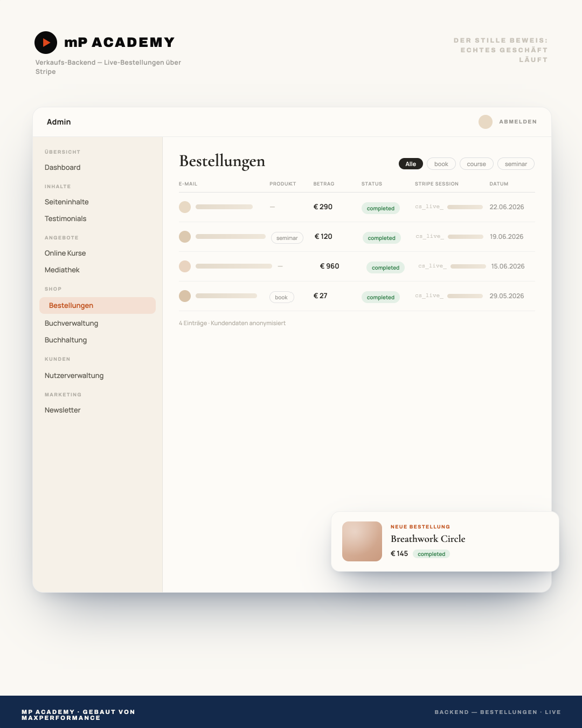This screenshot has width=582, height=728.
Task: Open the Testimonials section
Action: pos(66,219)
